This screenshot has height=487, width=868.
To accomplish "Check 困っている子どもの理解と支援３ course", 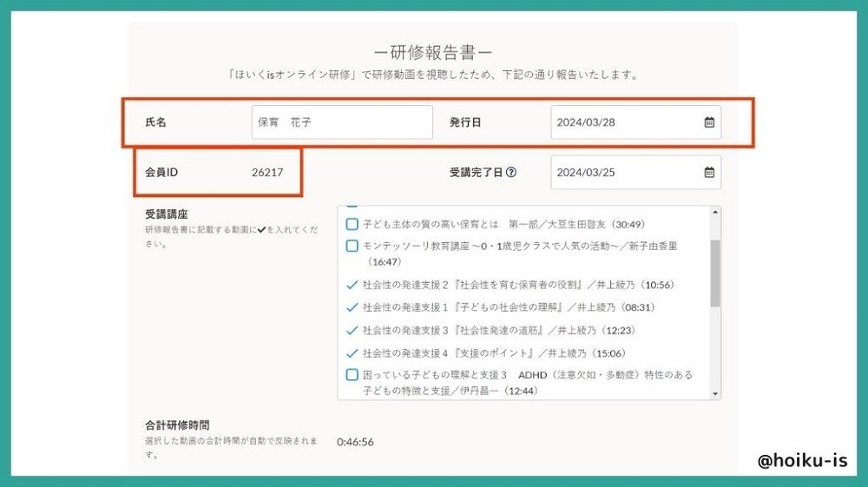I will pos(352,375).
